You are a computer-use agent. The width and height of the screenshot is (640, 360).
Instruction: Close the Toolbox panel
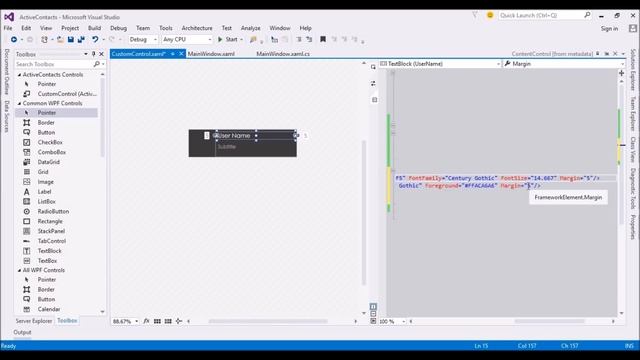click(101, 54)
